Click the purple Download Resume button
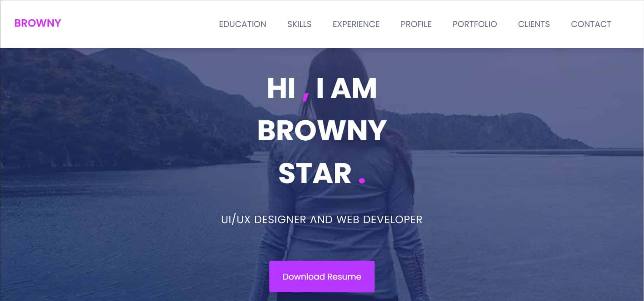 (x=322, y=276)
